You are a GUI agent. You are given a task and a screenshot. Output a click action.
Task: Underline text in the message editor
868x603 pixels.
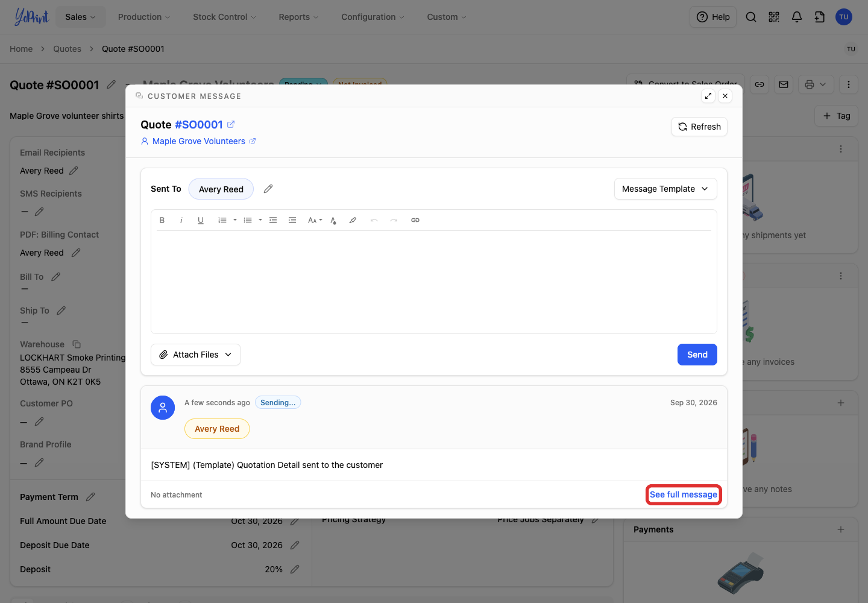pyautogui.click(x=201, y=220)
